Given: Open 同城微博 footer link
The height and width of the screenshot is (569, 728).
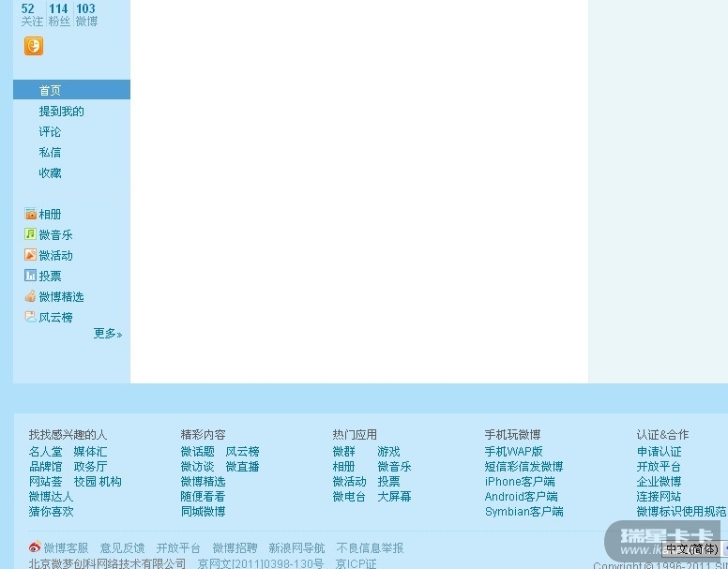Looking at the screenshot, I should (x=203, y=511).
